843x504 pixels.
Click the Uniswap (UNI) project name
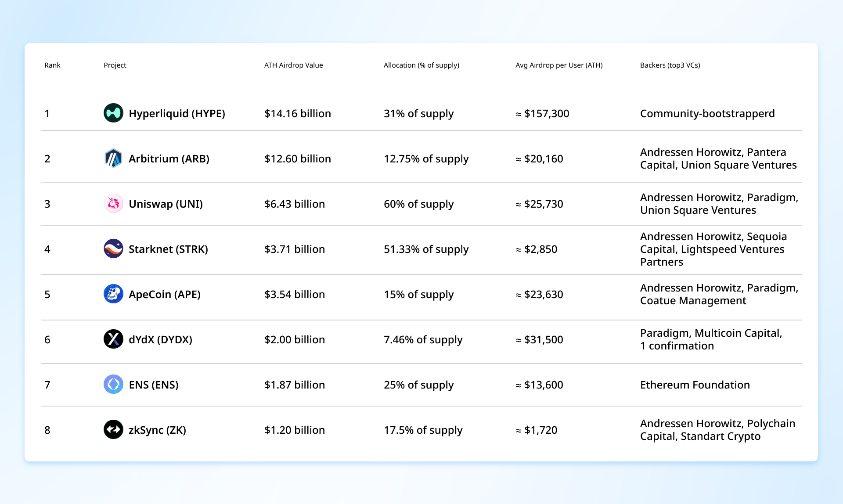(166, 204)
